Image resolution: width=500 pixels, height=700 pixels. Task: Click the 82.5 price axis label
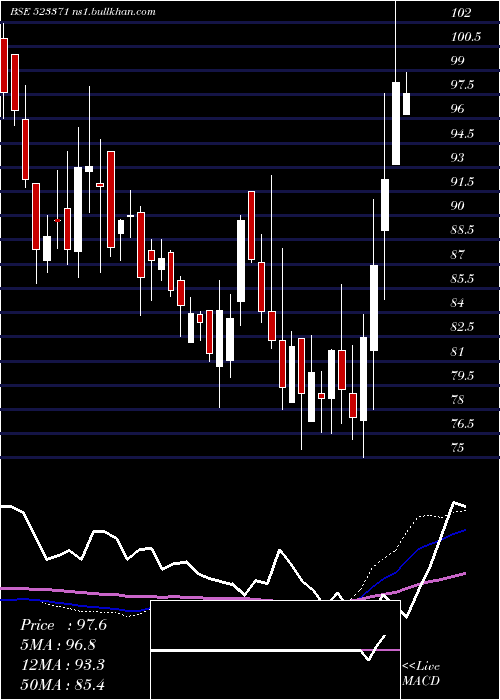(x=462, y=327)
